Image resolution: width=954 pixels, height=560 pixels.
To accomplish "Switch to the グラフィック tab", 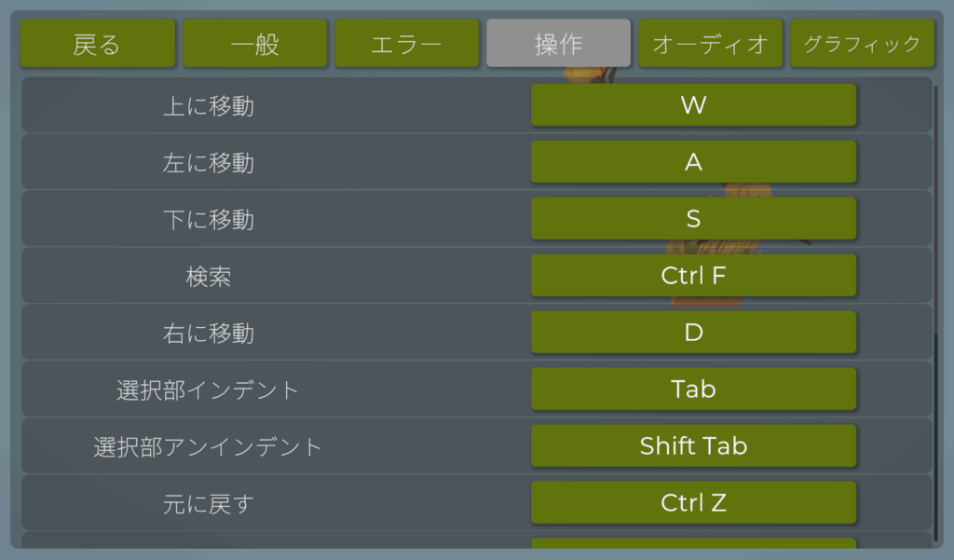I will point(862,44).
